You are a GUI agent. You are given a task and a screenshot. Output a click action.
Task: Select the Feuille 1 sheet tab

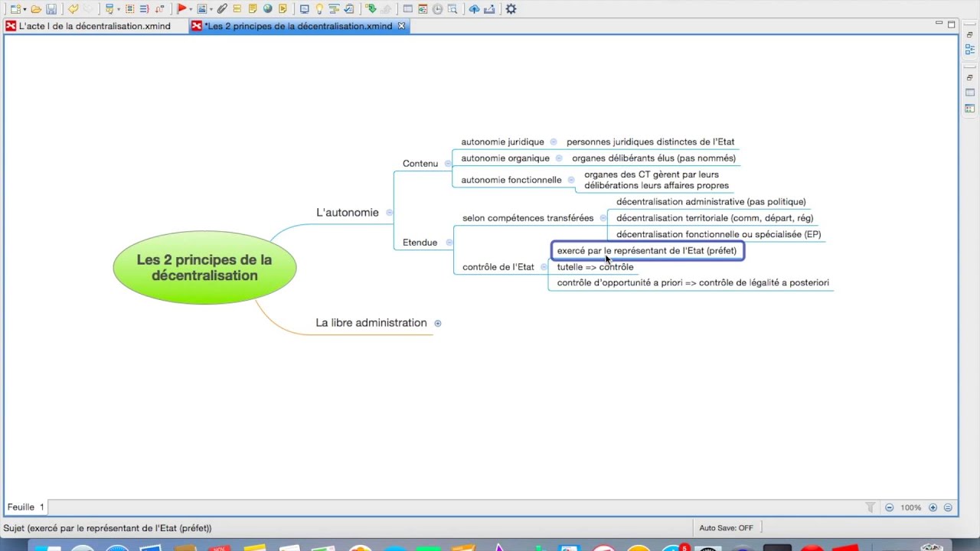pos(26,507)
